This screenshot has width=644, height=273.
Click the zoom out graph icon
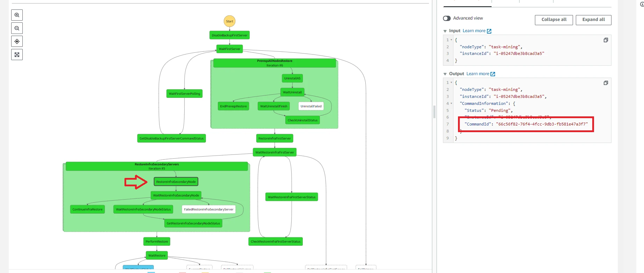pos(17,28)
